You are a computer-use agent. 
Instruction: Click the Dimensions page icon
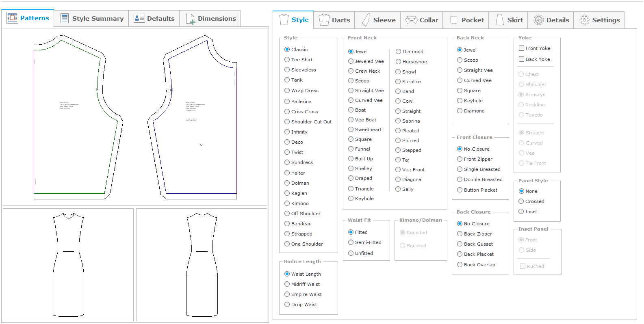point(190,19)
